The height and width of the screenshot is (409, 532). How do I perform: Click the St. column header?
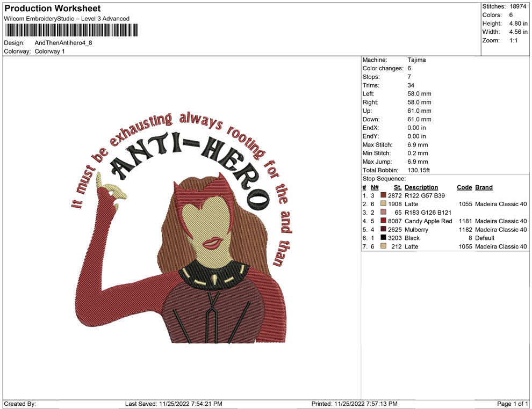398,187
